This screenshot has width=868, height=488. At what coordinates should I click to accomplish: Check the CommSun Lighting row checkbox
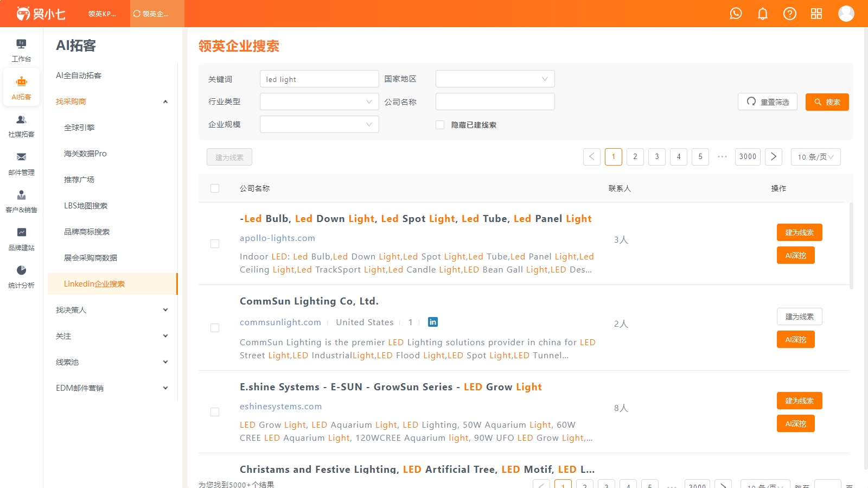[215, 328]
